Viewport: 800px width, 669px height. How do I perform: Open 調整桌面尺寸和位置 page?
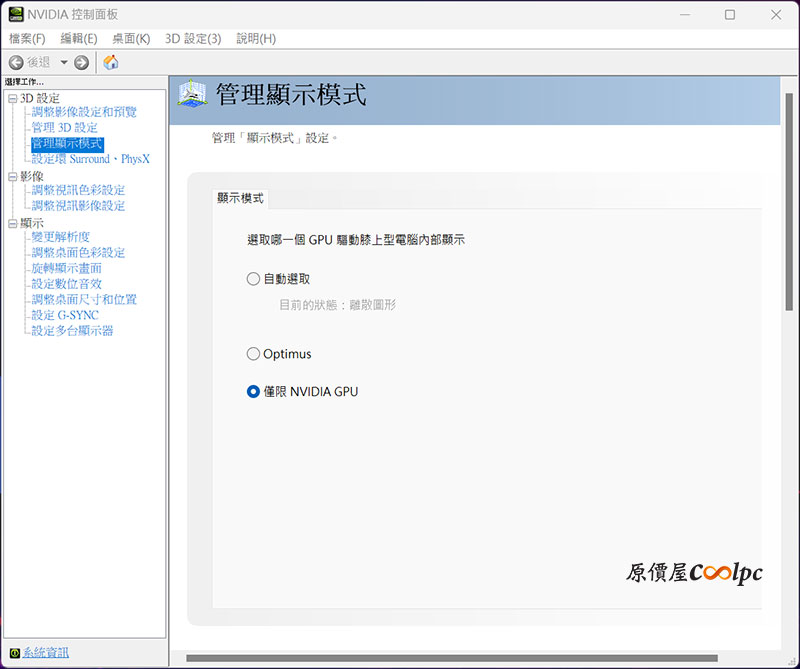click(x=84, y=300)
